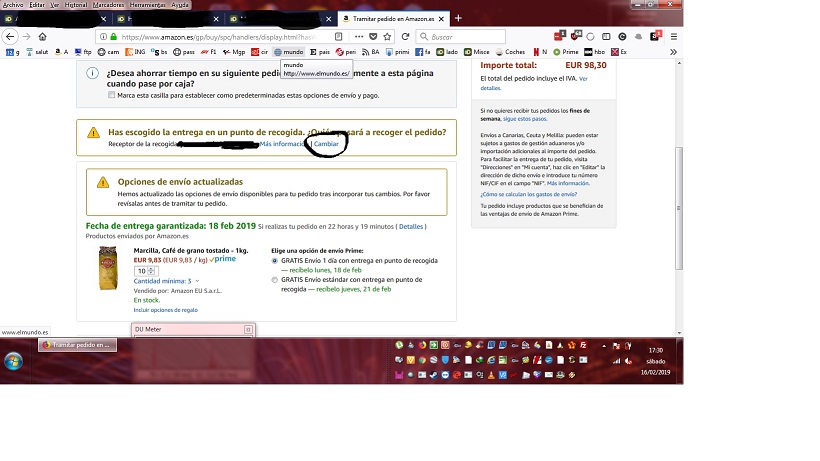Viewport: 820px width, 461px height.
Task: Open a new browser tab with plus button
Action: [458, 18]
